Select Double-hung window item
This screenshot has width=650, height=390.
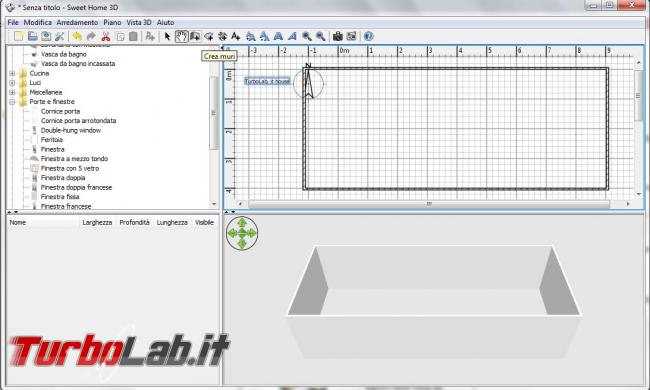[x=71, y=131]
